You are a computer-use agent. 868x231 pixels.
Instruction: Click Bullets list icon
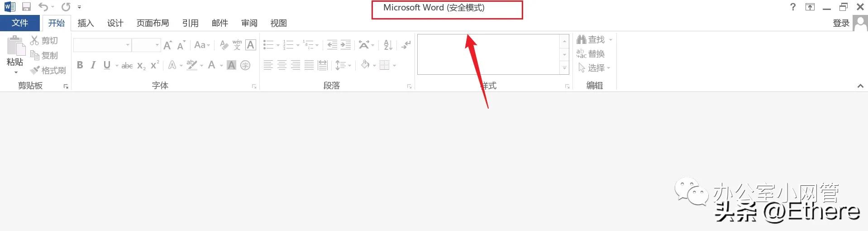(x=268, y=45)
